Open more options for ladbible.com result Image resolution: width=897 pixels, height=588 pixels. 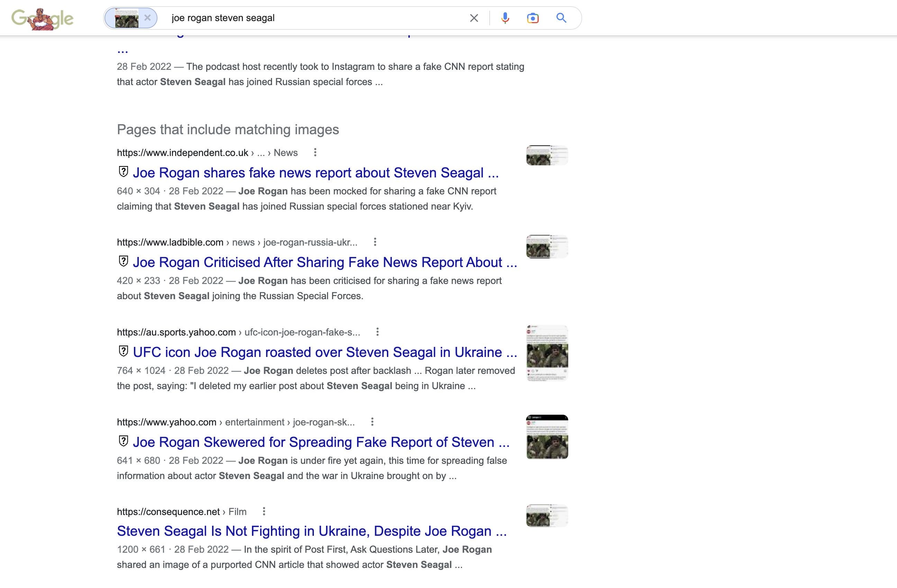pyautogui.click(x=375, y=242)
